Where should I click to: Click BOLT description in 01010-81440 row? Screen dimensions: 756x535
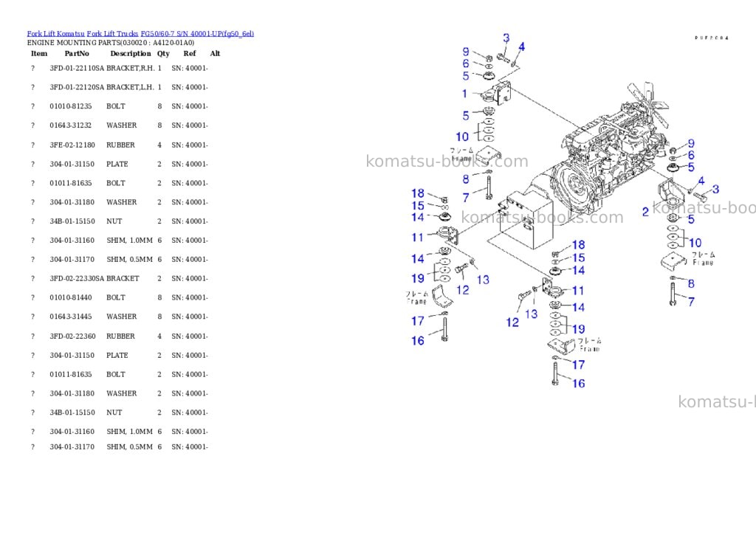point(116,298)
